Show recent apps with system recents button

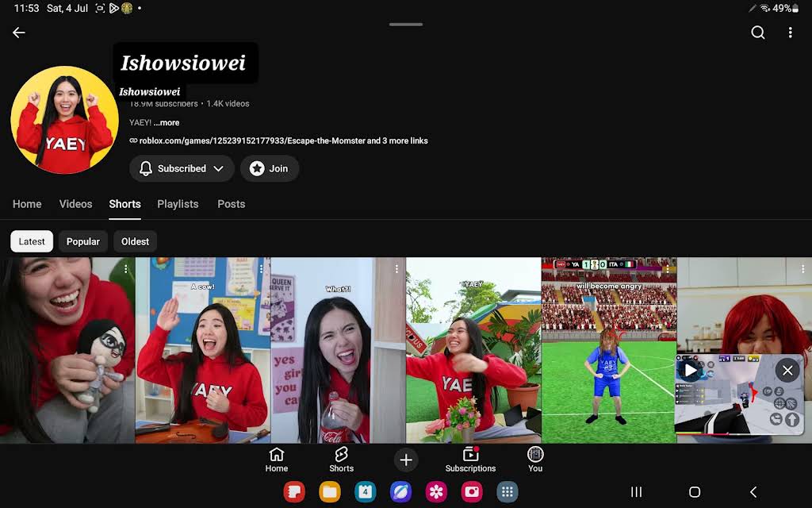pos(637,492)
